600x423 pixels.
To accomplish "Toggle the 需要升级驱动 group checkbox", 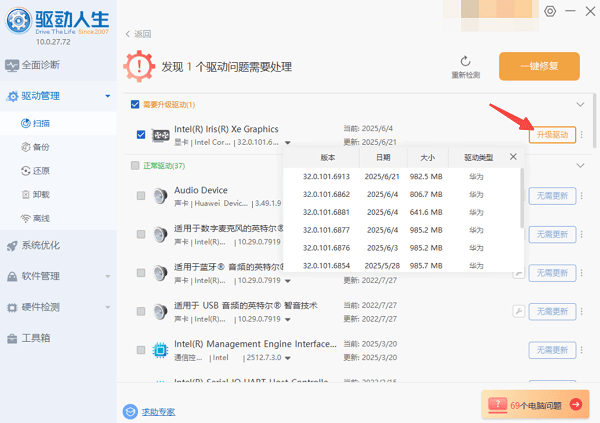I will (x=135, y=104).
